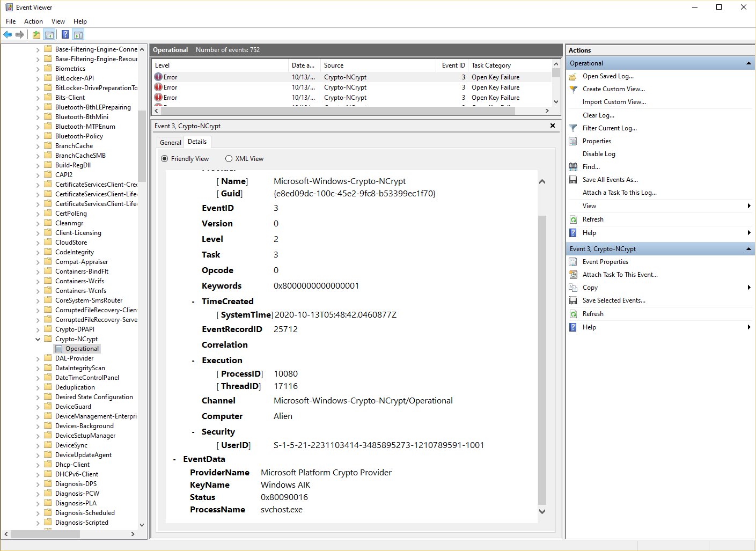Open Create Custom View filter icon
756x551 pixels.
(x=572, y=89)
